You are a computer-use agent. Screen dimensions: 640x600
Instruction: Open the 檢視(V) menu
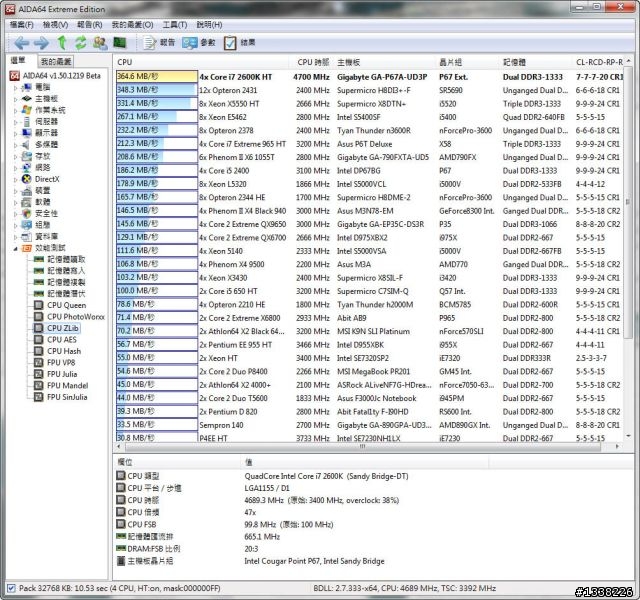[x=56, y=25]
